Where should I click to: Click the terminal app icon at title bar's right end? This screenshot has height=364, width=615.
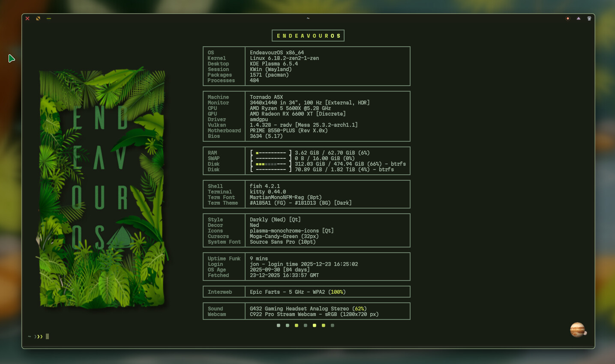coord(589,18)
